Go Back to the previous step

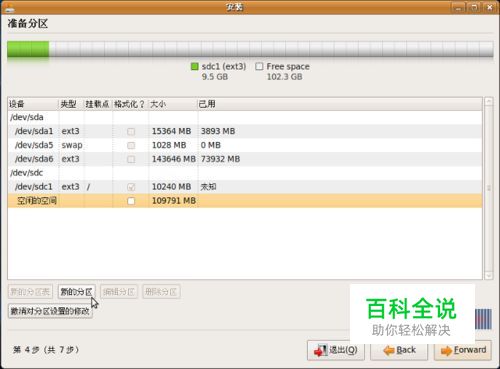pyautogui.click(x=399, y=350)
